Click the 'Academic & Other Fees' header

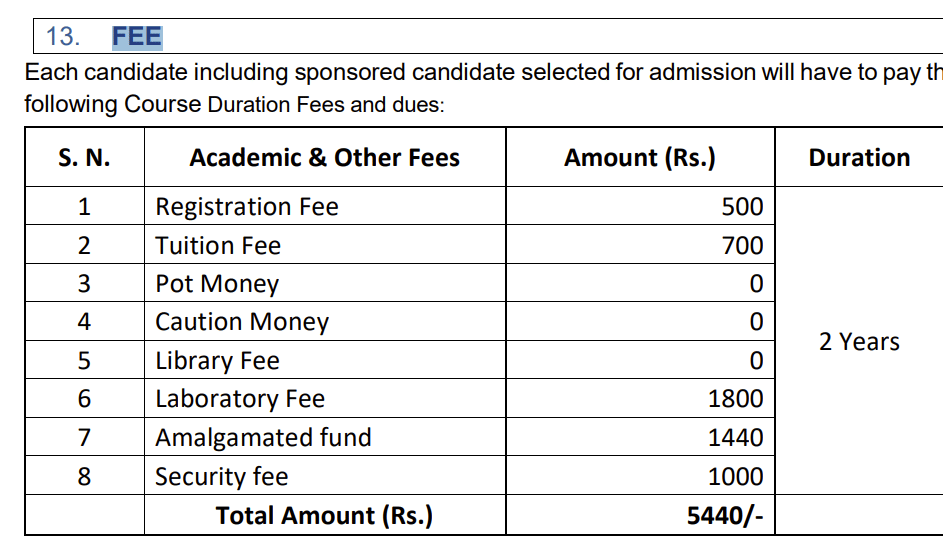[324, 158]
